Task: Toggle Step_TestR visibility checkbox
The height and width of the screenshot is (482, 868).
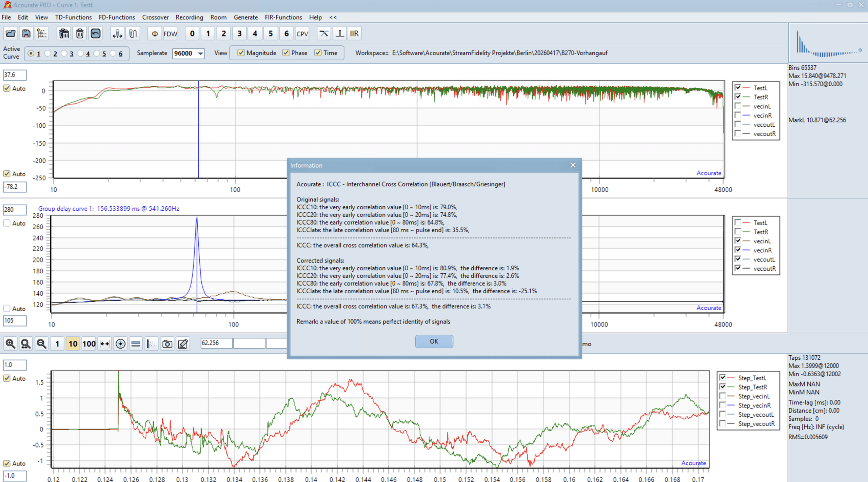Action: coord(723,387)
